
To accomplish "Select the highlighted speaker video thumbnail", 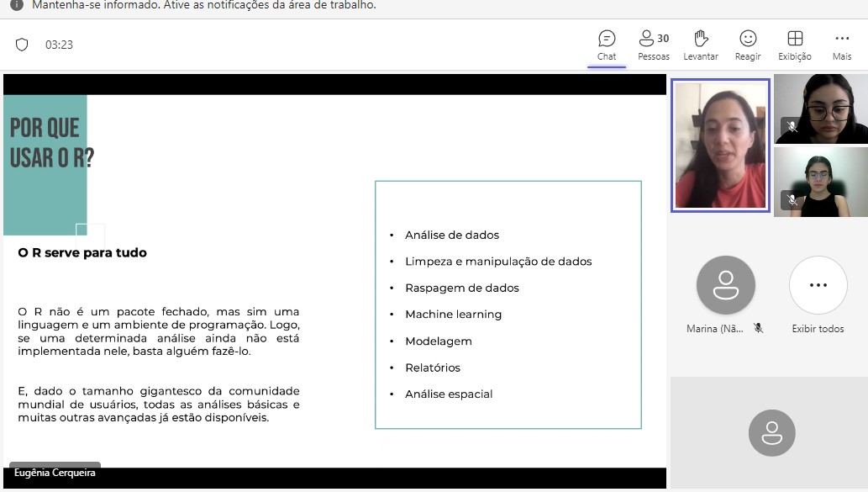I will [x=720, y=145].
